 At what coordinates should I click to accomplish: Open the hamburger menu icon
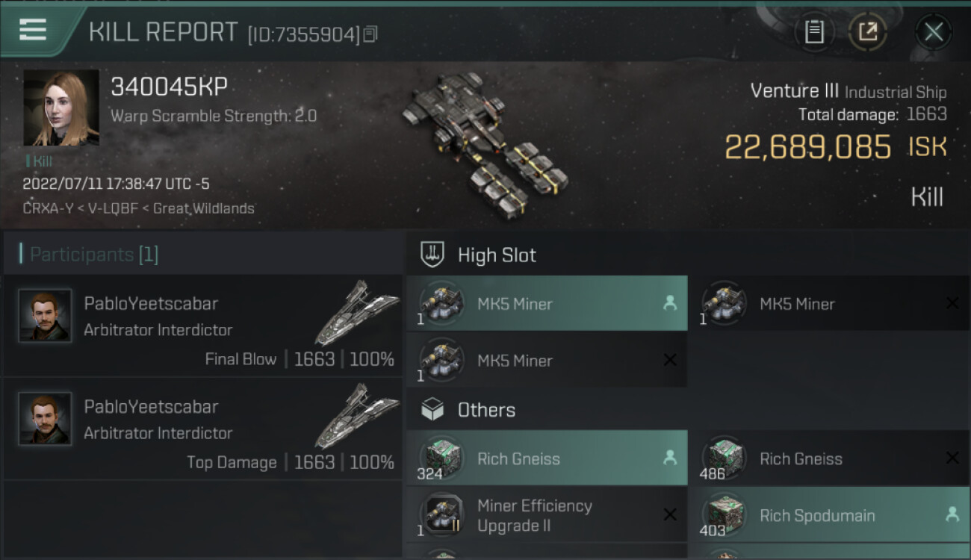pos(32,31)
